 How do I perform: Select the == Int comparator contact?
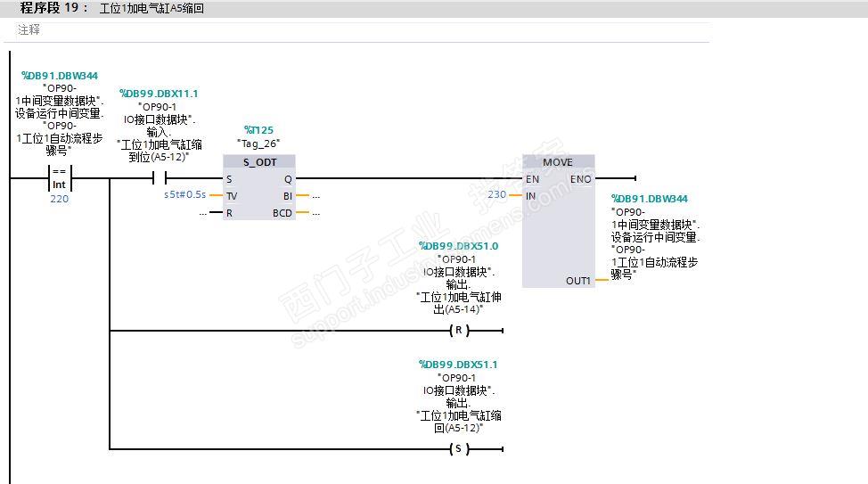[60, 178]
